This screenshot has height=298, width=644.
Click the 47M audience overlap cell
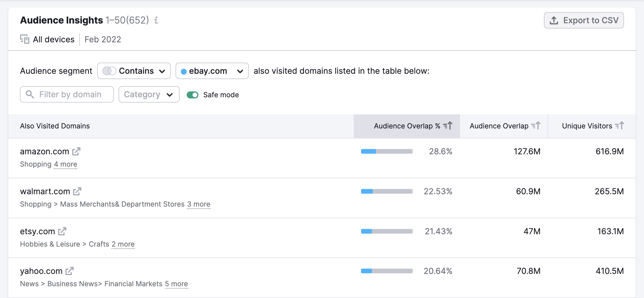tap(532, 231)
